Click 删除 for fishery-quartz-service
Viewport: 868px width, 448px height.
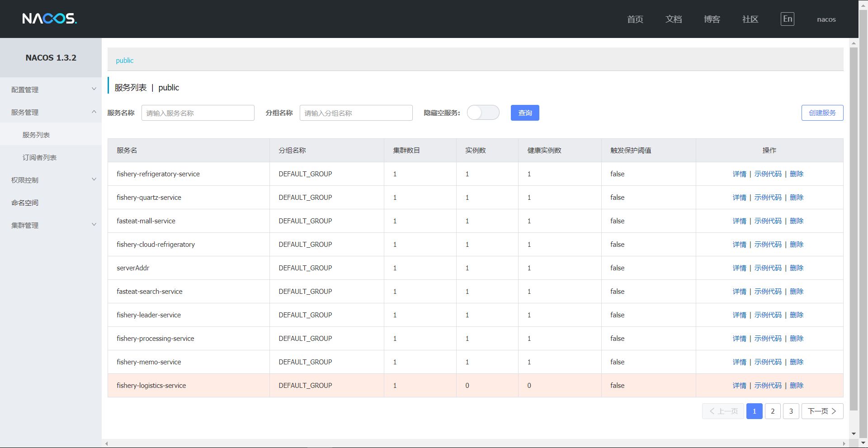(797, 197)
